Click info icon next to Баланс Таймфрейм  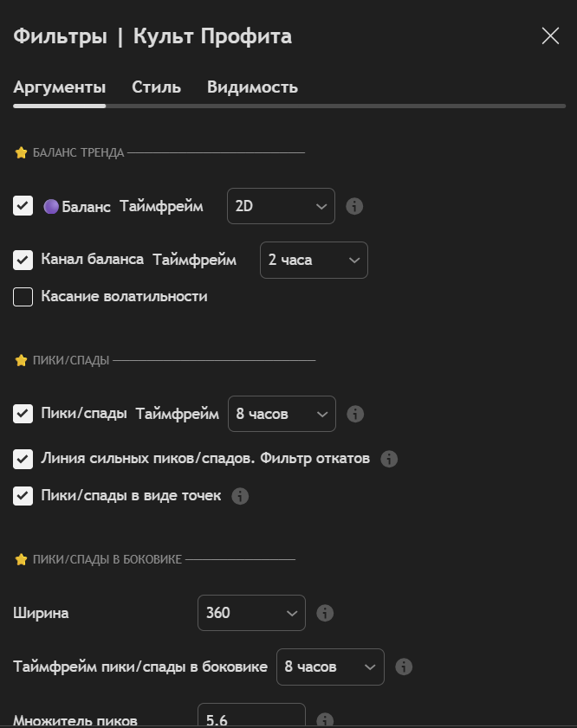click(354, 207)
